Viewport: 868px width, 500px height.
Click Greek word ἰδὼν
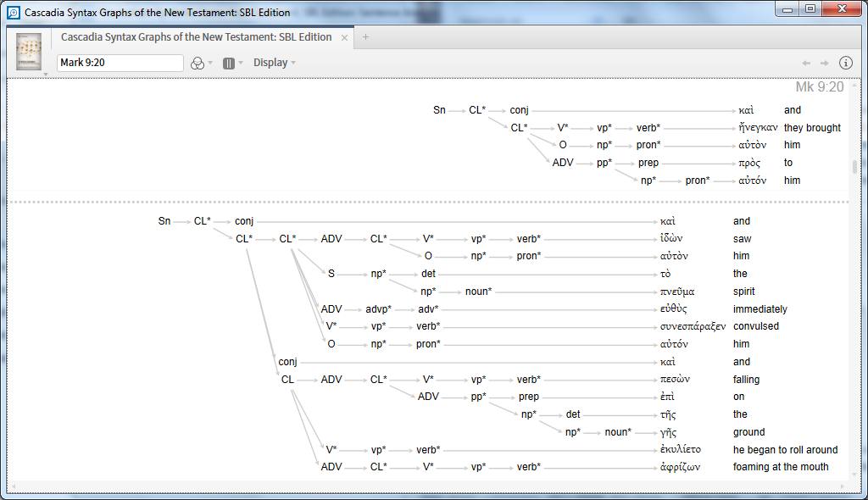(671, 238)
